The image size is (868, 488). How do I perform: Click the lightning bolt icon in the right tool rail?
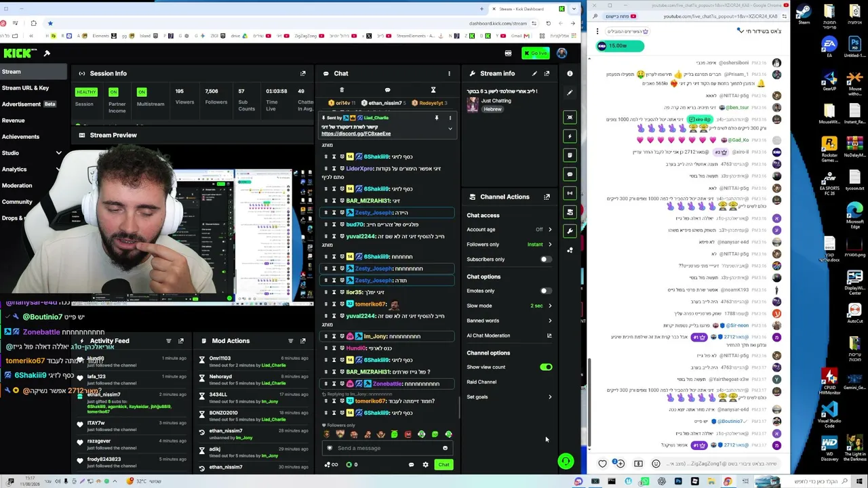tap(570, 136)
